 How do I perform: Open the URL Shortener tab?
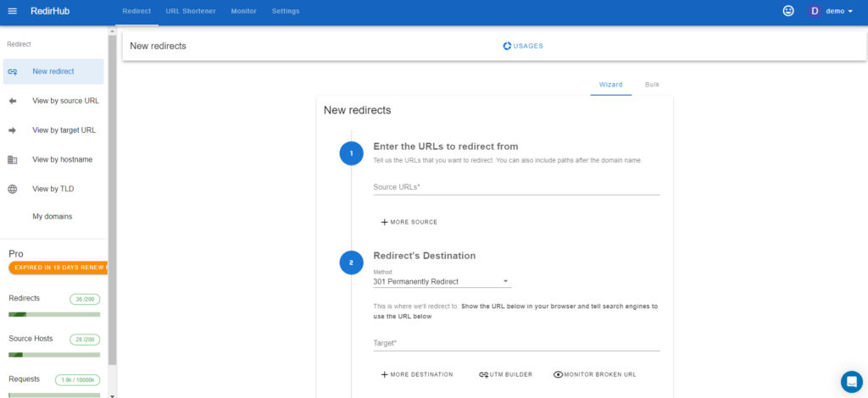(191, 11)
